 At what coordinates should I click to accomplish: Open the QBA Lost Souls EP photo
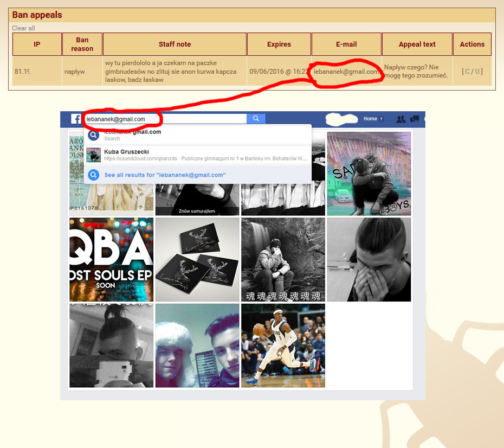point(111,260)
